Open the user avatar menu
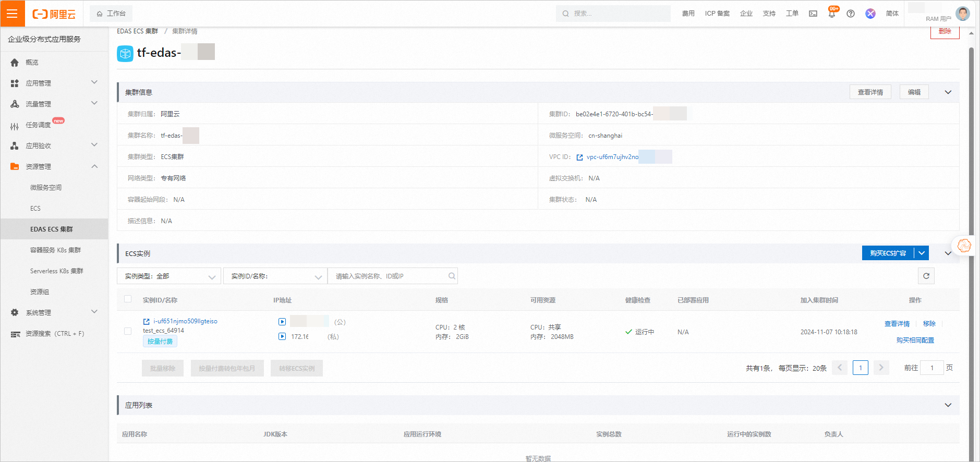980x462 pixels. tap(963, 14)
